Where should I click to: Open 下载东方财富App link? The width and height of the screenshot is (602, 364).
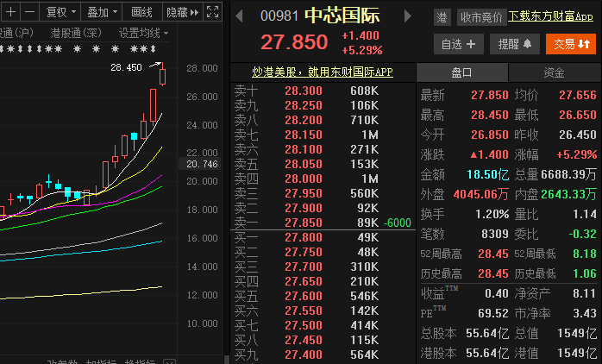coord(550,16)
